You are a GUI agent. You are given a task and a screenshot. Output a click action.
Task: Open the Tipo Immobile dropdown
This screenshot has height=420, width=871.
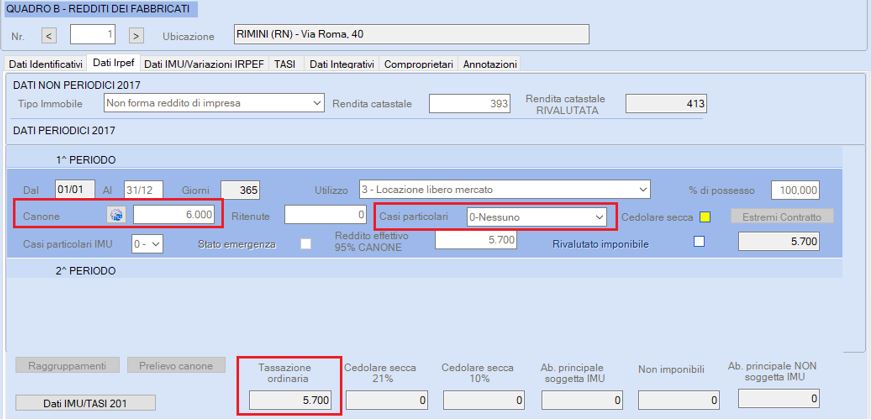(x=214, y=103)
